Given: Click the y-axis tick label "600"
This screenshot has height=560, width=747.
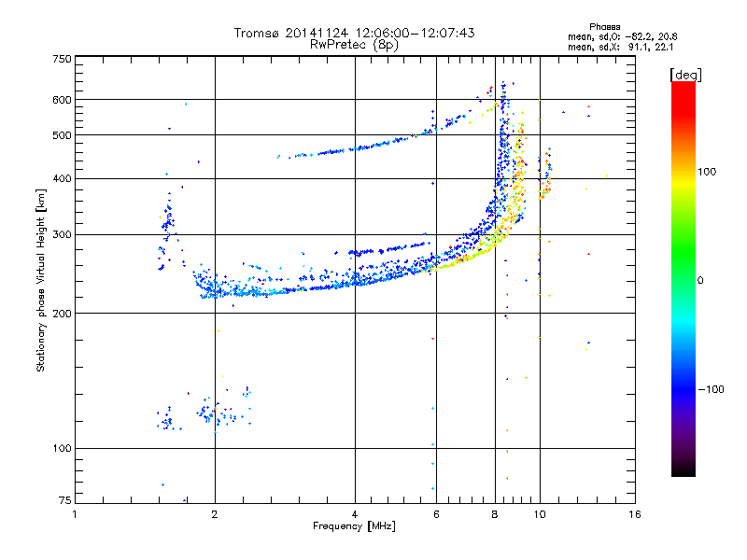Looking at the screenshot, I should [x=62, y=100].
